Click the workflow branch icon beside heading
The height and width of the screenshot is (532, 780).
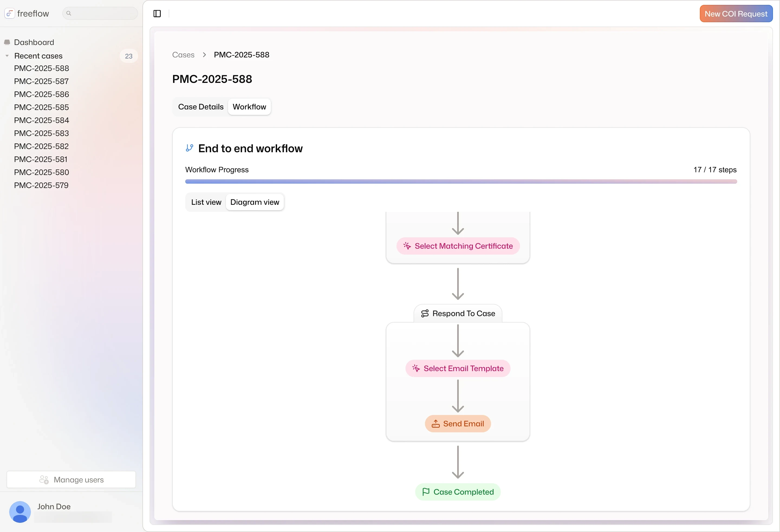point(189,148)
